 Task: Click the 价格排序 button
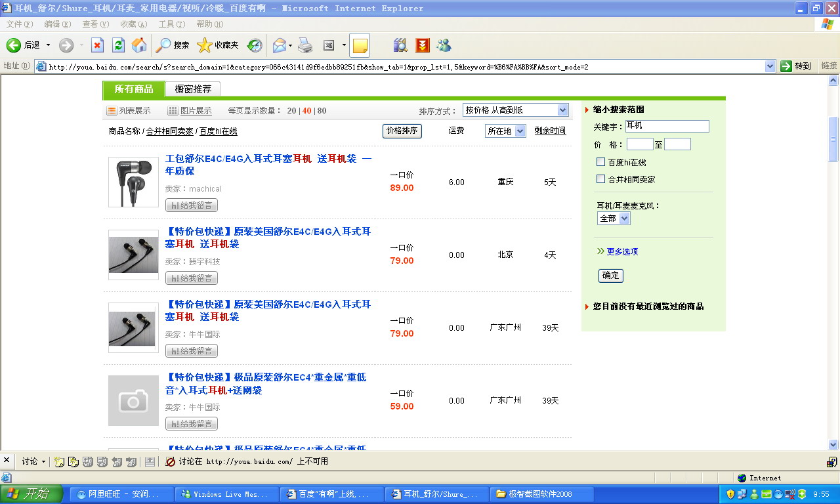pos(402,131)
